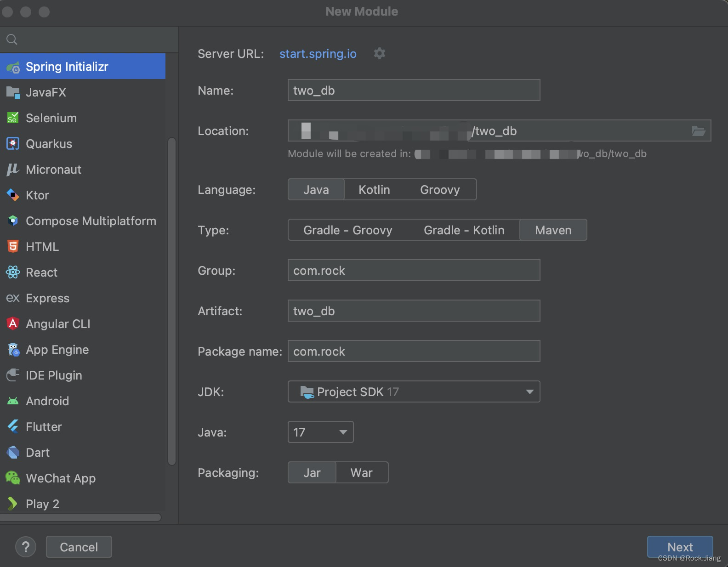This screenshot has height=567, width=728.
Task: Click the generator list vertical scrollbar
Action: coord(172,301)
